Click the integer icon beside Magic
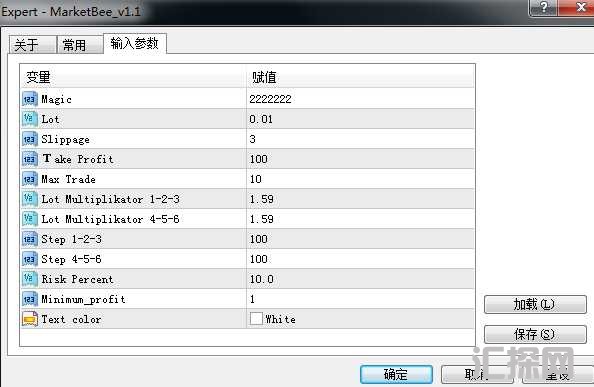594x387 pixels. [x=30, y=99]
